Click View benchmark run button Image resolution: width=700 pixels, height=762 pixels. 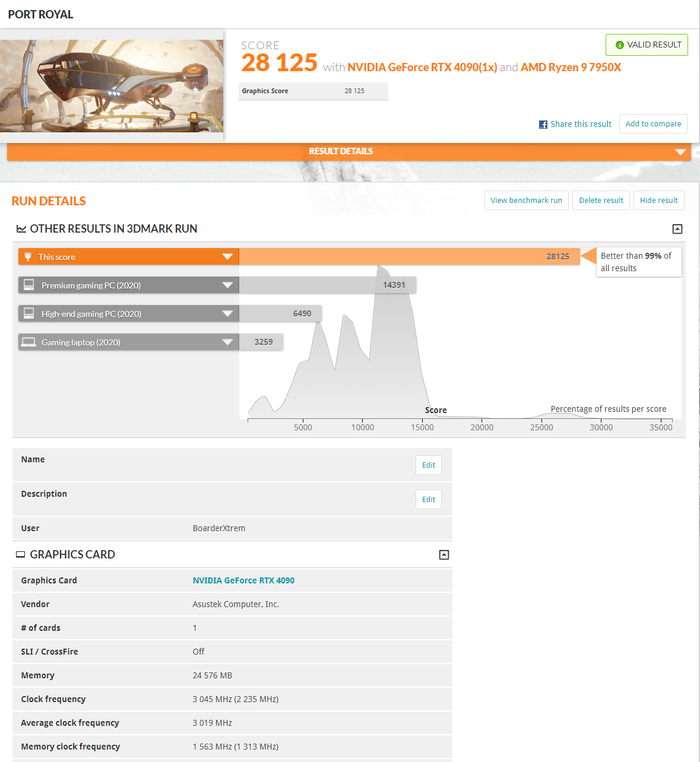[527, 201]
